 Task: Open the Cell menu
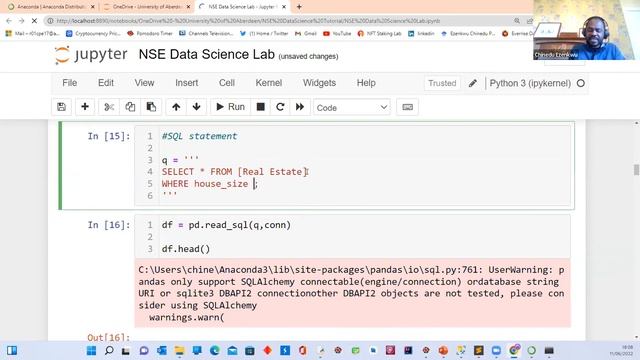(227, 83)
